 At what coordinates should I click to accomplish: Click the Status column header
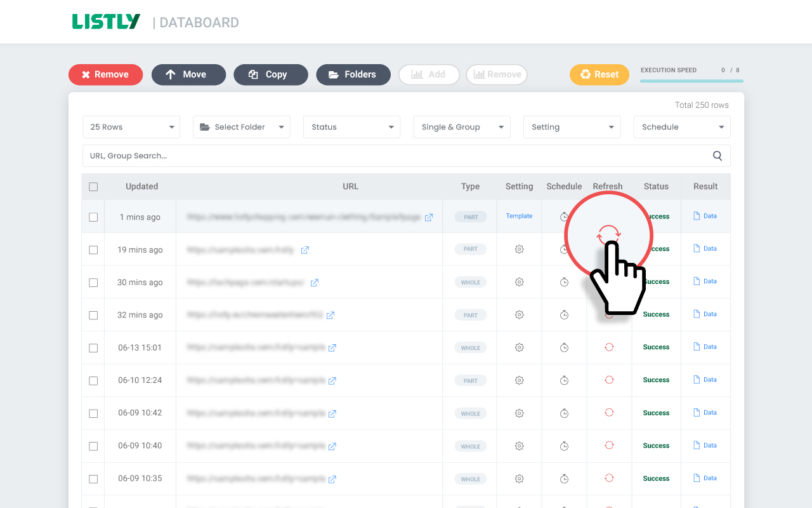(x=656, y=187)
